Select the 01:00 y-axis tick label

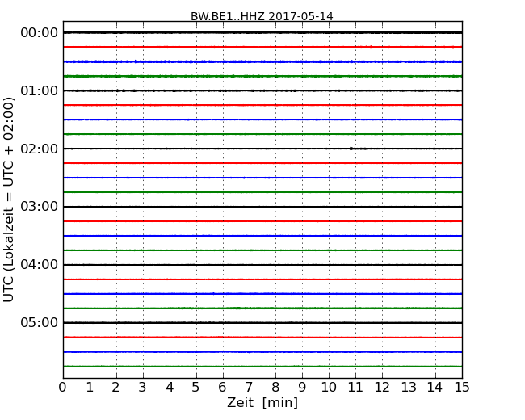click(x=40, y=90)
